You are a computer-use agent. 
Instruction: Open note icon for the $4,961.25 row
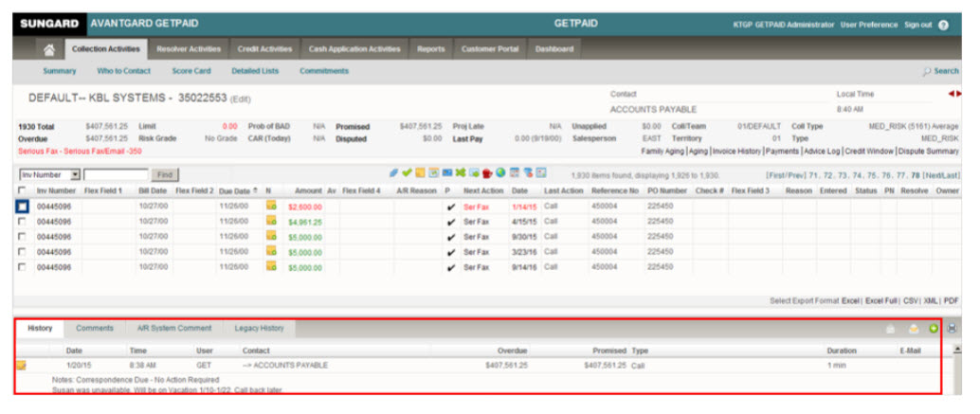coord(271,221)
